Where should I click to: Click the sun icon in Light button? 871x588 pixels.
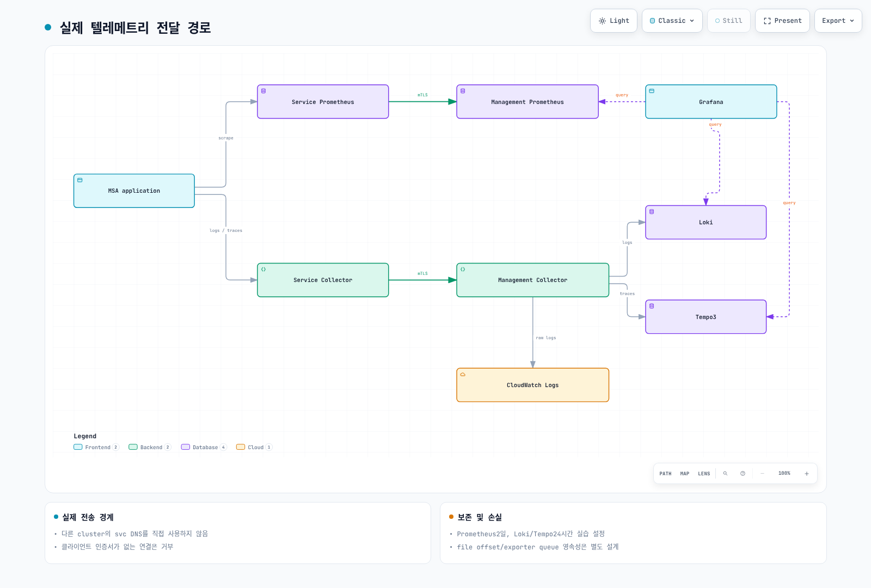point(602,21)
